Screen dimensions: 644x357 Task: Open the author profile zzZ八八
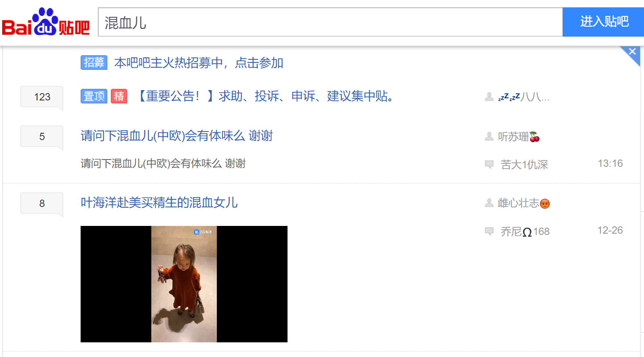[x=524, y=97]
